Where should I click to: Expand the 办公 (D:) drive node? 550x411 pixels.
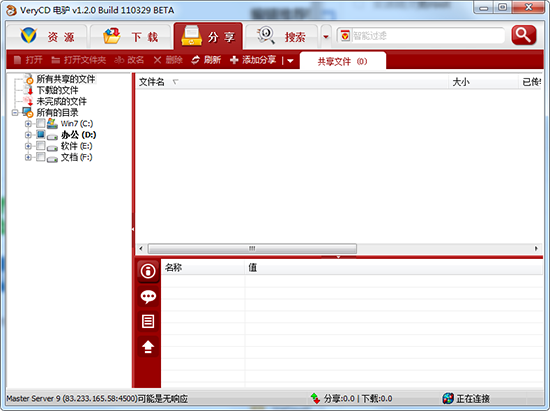click(28, 135)
